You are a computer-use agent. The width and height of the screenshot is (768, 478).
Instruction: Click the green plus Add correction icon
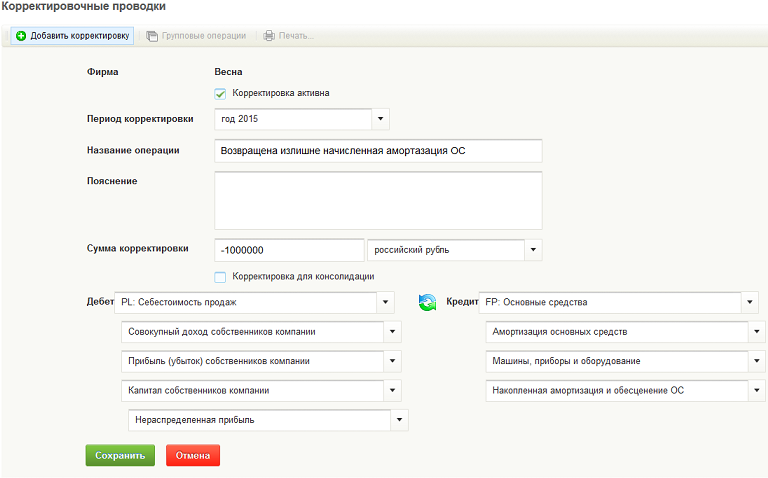(x=21, y=36)
